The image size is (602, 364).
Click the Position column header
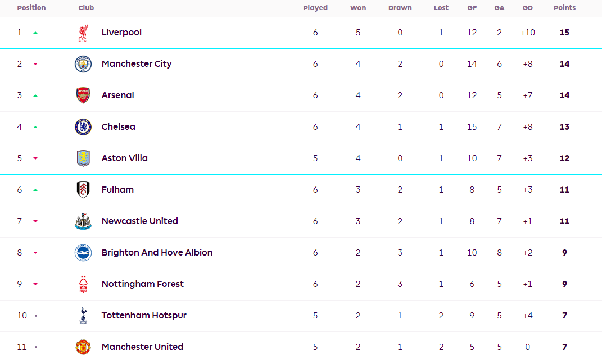pos(31,8)
